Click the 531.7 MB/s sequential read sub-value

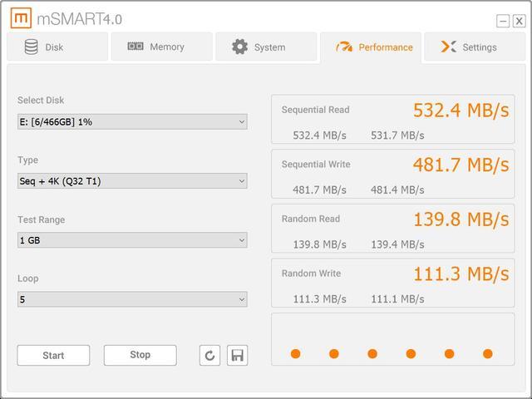[397, 135]
